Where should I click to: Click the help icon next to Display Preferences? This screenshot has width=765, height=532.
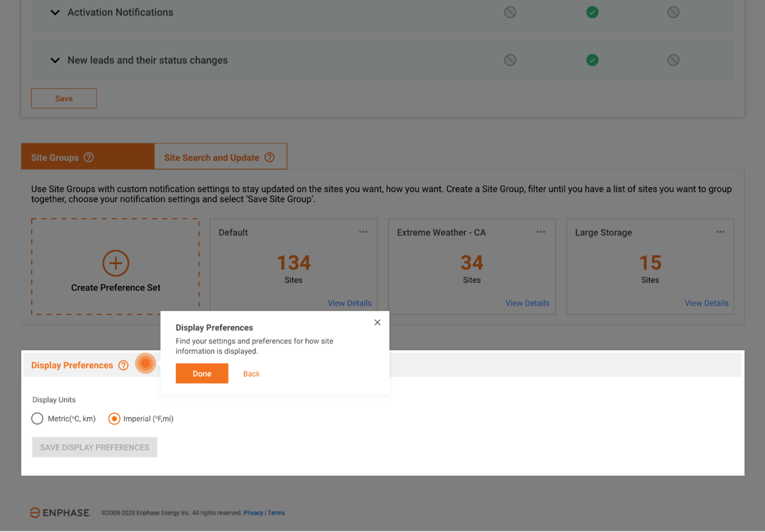[x=123, y=365]
